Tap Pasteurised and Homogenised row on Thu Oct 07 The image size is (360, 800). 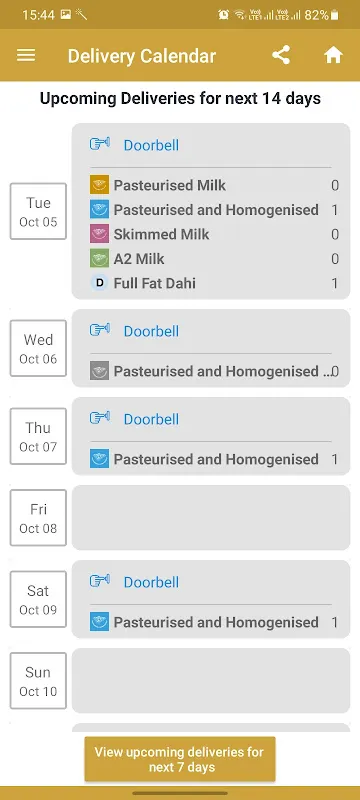(214, 459)
